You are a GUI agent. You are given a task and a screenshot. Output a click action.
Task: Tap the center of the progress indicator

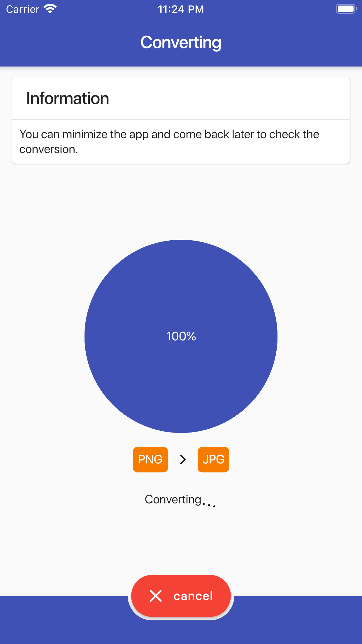[181, 336]
